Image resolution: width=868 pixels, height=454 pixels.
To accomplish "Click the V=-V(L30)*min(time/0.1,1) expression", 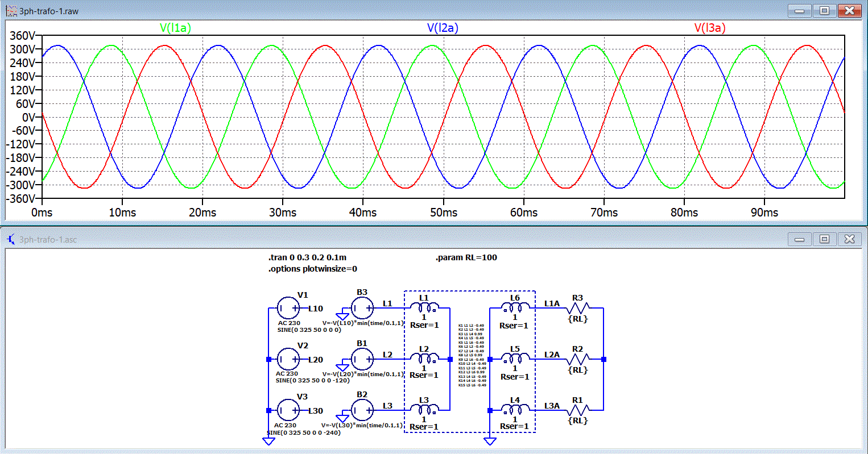I will pyautogui.click(x=362, y=425).
